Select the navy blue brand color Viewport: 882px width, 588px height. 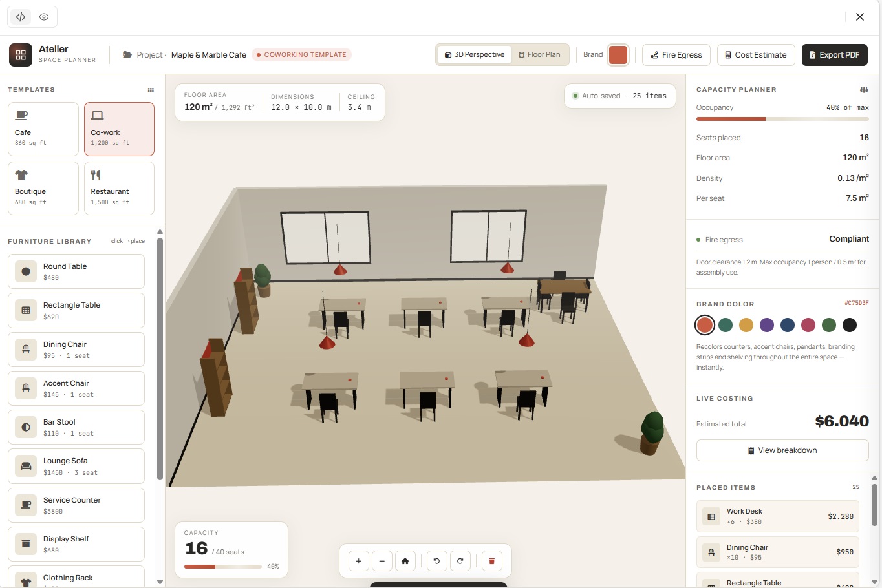[788, 325]
